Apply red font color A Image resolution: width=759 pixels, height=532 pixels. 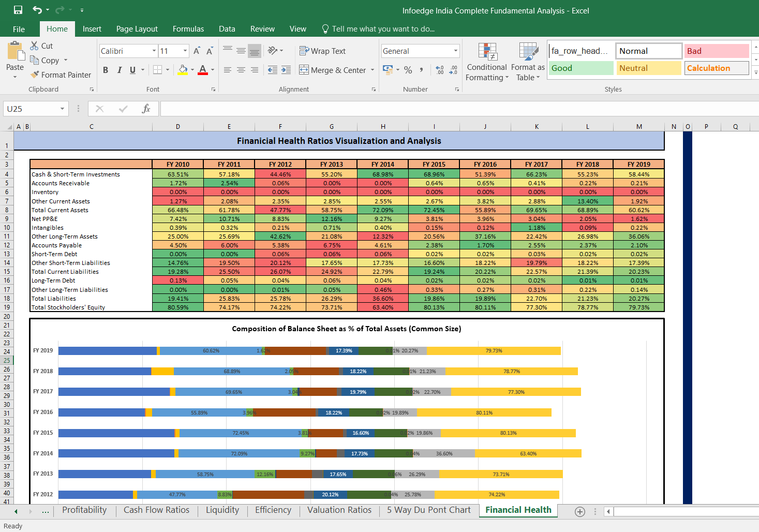203,69
